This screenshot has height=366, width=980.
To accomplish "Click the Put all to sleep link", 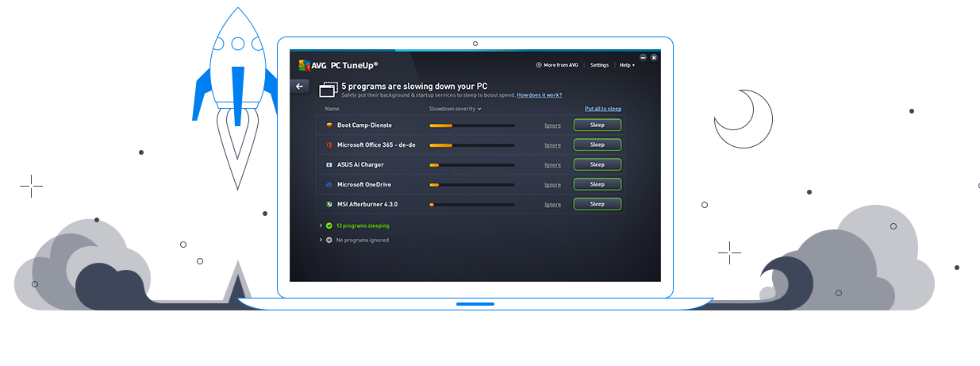I will tap(603, 109).
